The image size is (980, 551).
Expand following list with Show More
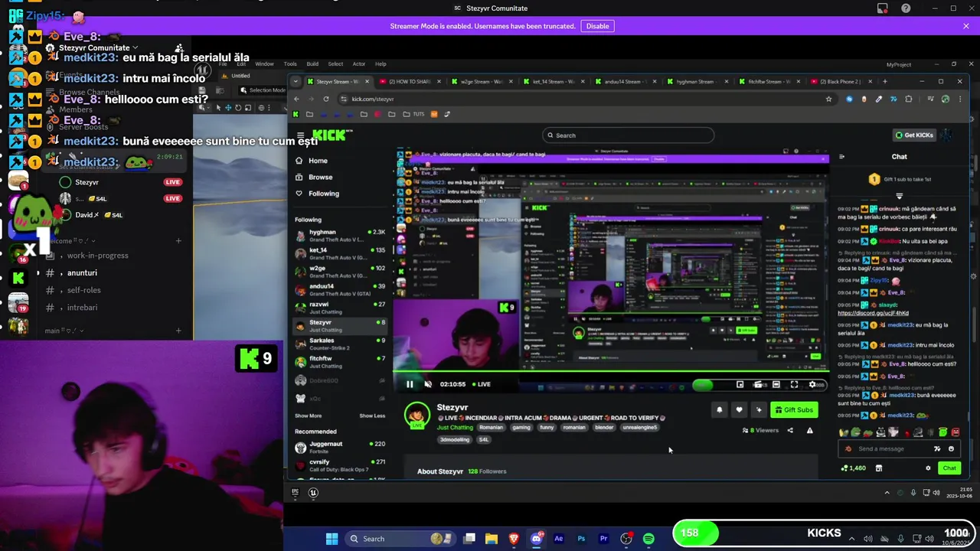click(309, 416)
